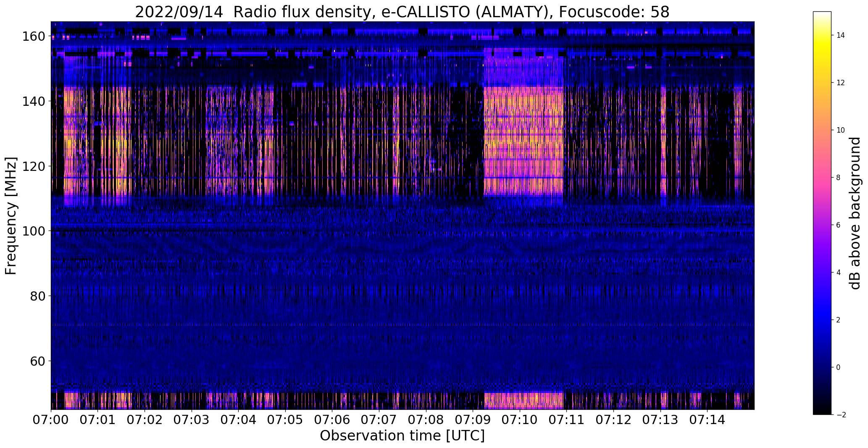Select the 07:01 time tick label

pyautogui.click(x=98, y=420)
